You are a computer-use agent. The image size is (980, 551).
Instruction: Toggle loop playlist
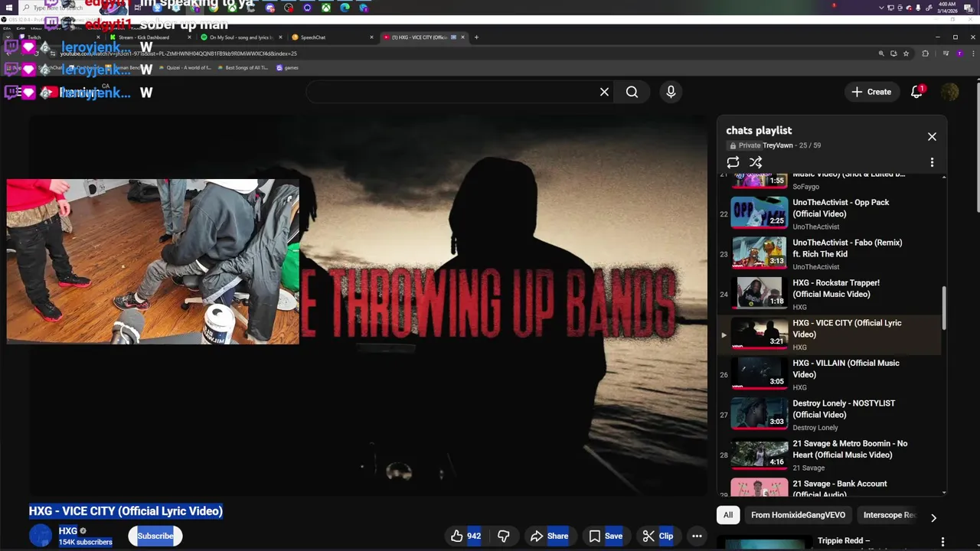733,162
